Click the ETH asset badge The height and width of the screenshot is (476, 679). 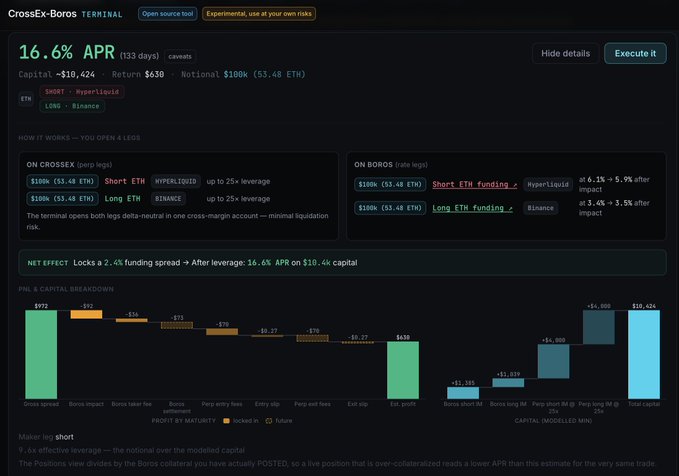tap(26, 99)
